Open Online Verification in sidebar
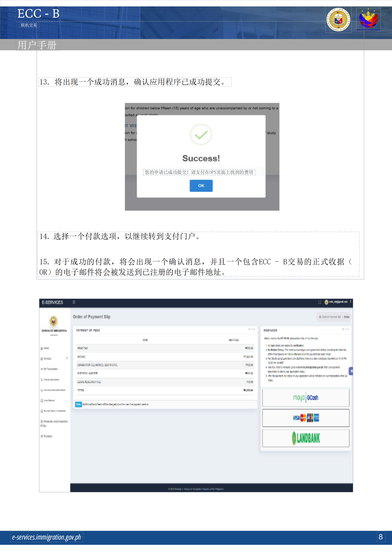Viewport: 392px width, 555px height. tap(50, 379)
